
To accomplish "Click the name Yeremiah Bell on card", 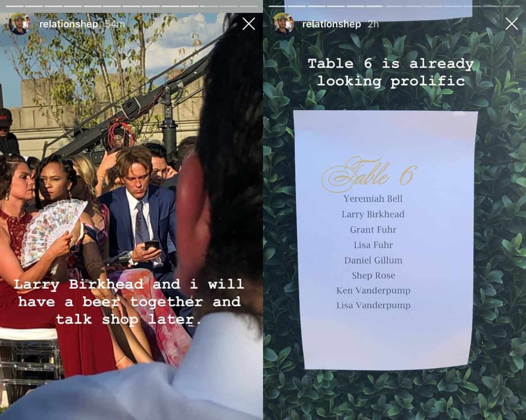I will (x=373, y=199).
